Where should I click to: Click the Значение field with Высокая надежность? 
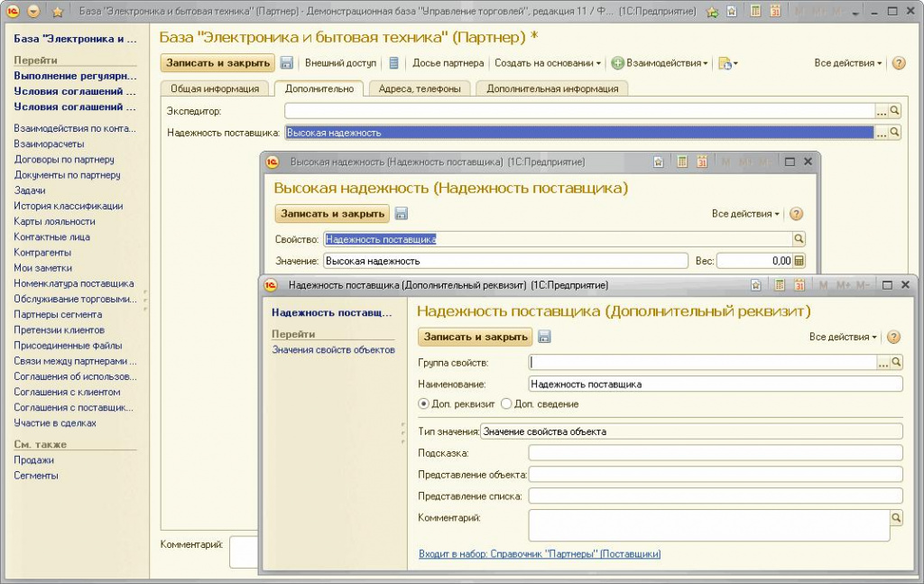[x=505, y=261]
